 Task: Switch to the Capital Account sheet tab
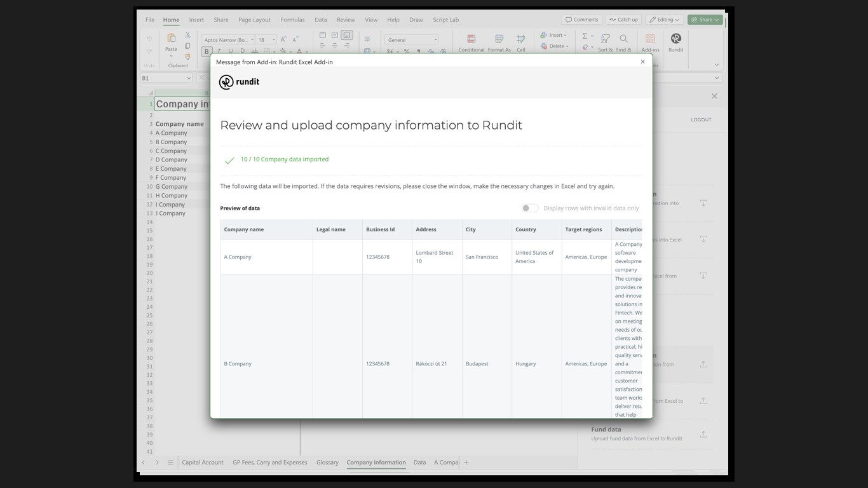click(x=203, y=463)
